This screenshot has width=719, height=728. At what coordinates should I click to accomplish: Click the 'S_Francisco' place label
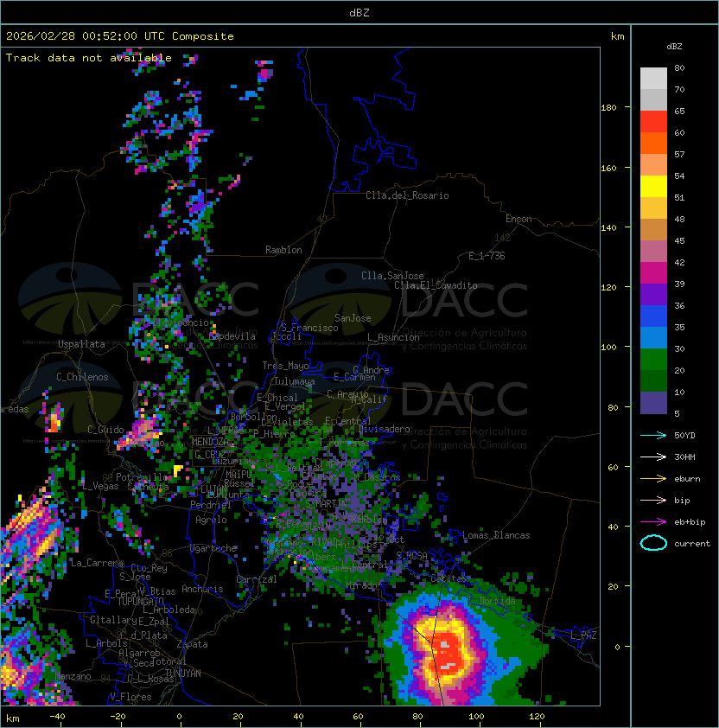coord(309,328)
